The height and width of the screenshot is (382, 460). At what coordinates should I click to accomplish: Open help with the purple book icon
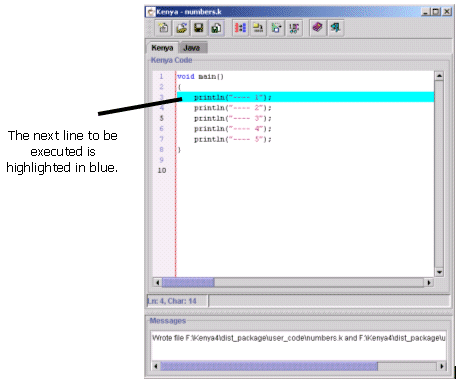coord(318,28)
